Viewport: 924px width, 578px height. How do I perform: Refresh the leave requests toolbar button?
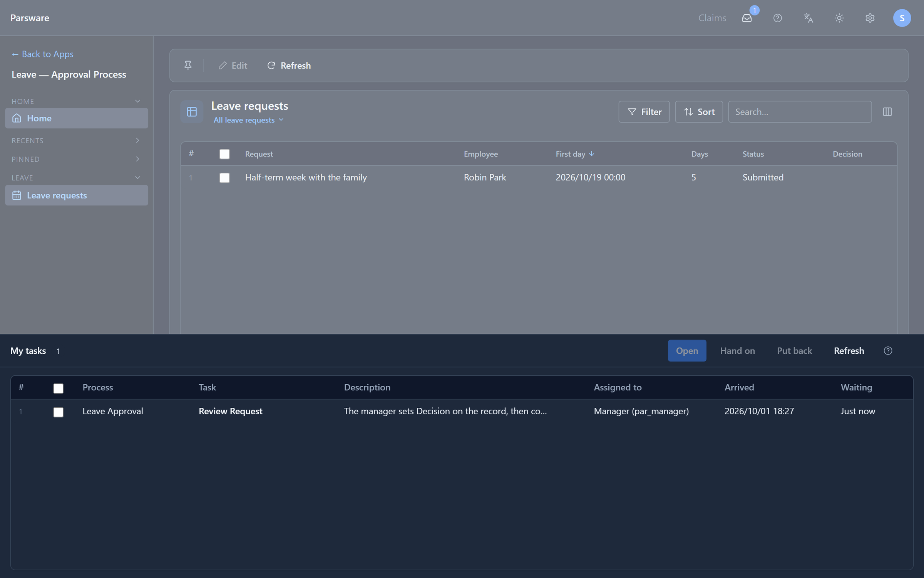click(289, 66)
